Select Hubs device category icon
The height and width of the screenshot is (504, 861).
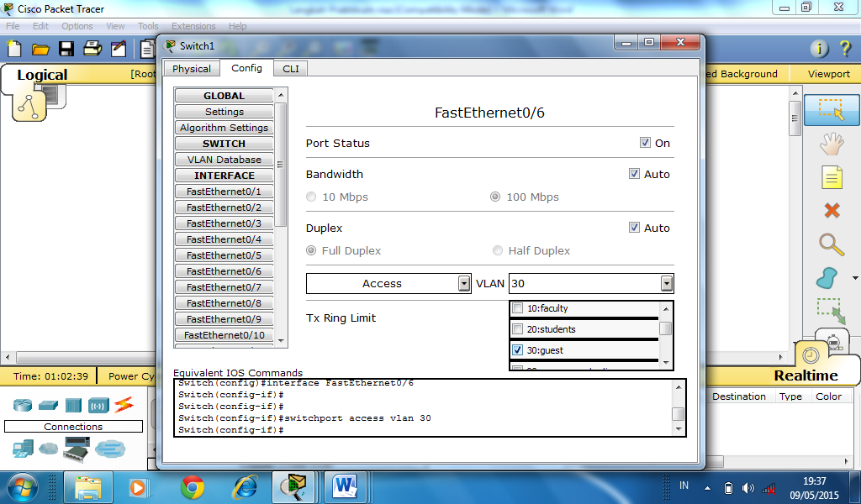(73, 405)
